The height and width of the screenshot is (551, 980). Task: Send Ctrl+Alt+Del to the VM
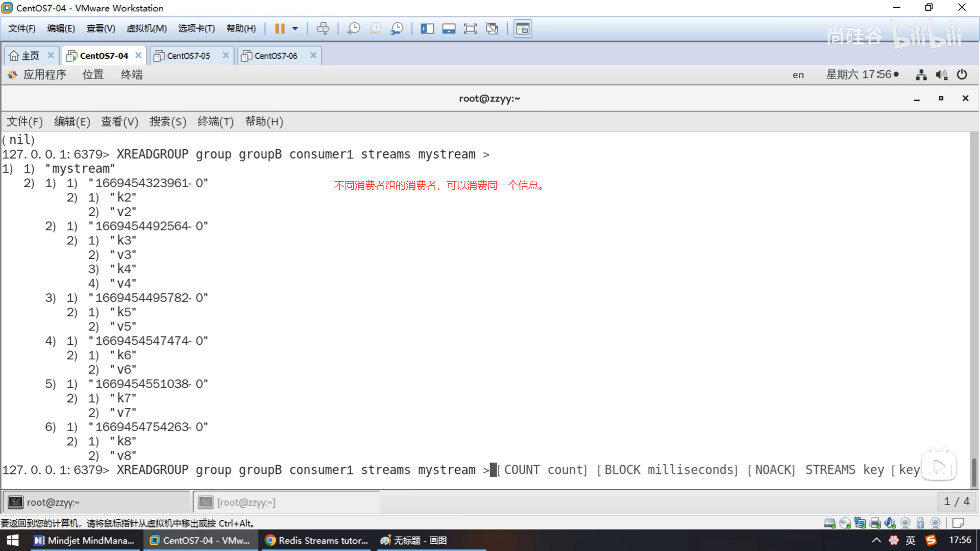pyautogui.click(x=323, y=29)
